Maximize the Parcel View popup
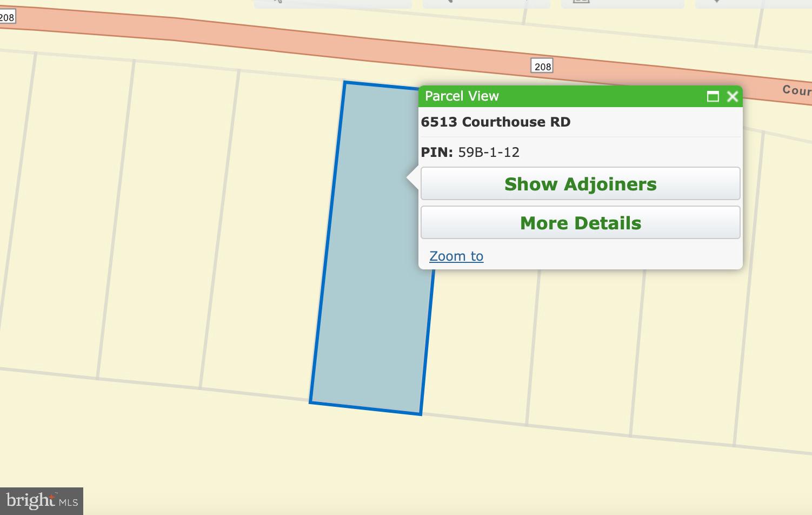 coord(713,96)
